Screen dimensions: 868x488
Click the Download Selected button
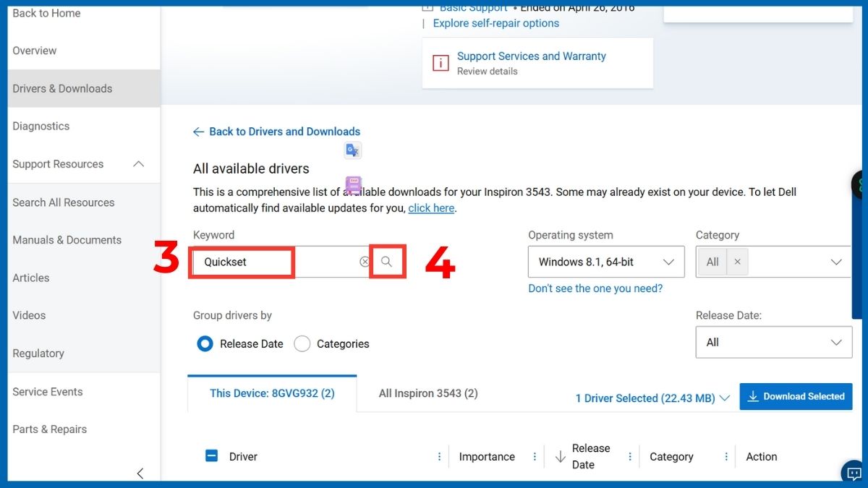coord(796,397)
